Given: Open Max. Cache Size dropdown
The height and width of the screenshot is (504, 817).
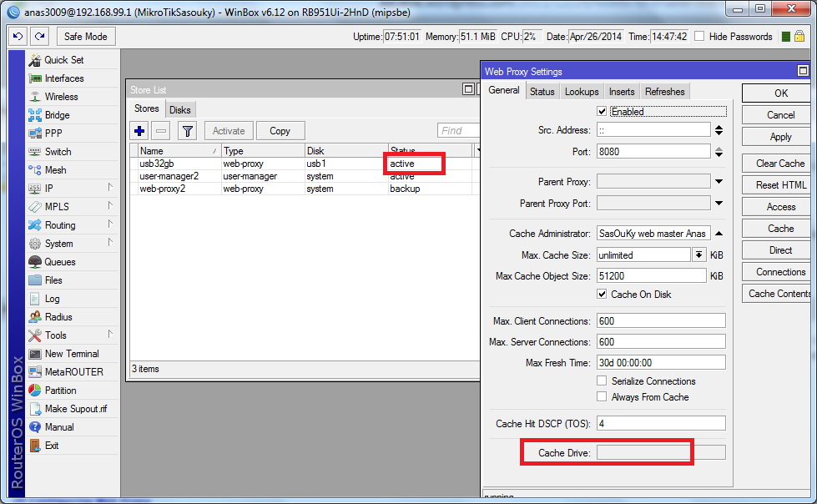Looking at the screenshot, I should (698, 255).
